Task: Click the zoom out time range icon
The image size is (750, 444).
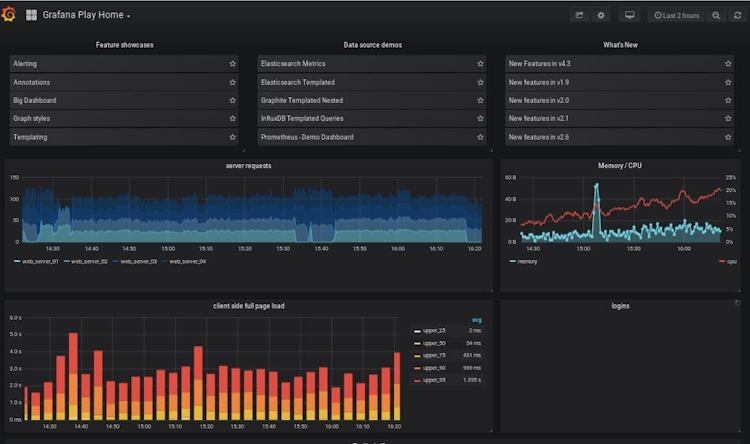Action: (x=716, y=15)
